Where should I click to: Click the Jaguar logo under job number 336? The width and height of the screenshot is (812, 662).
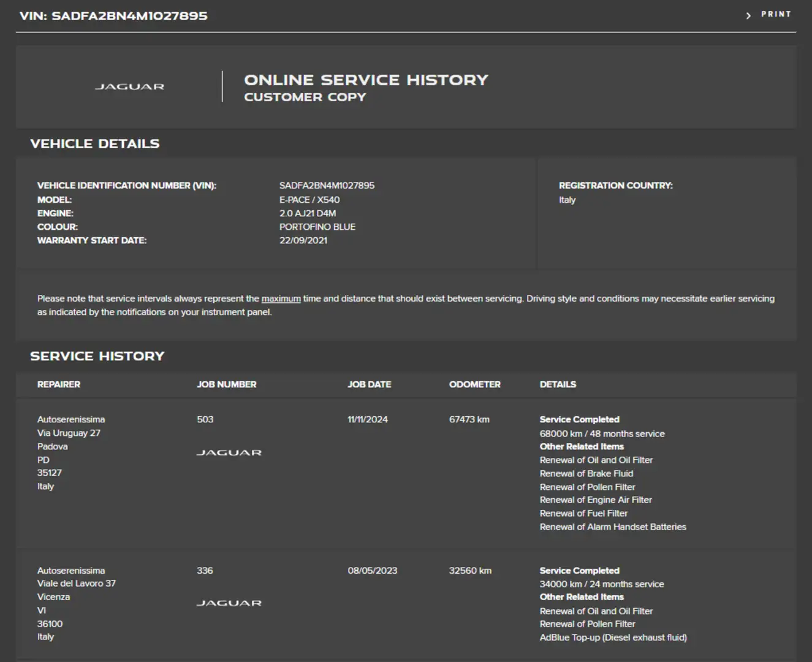pyautogui.click(x=229, y=603)
